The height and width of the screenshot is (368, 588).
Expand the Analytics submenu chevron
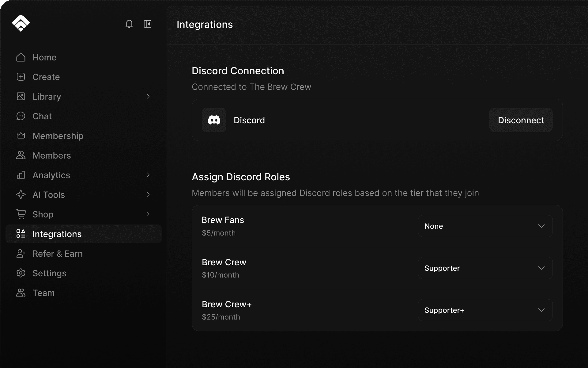pyautogui.click(x=148, y=175)
